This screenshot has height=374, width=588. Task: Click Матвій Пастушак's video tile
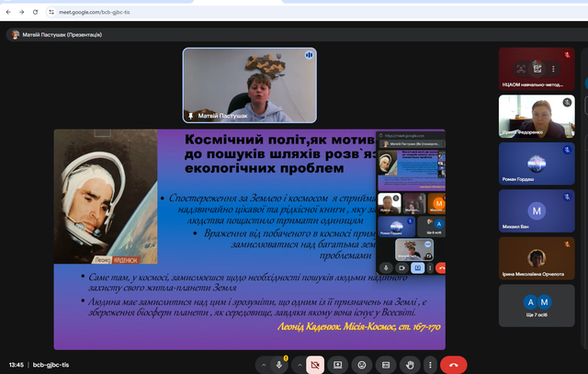click(x=250, y=85)
